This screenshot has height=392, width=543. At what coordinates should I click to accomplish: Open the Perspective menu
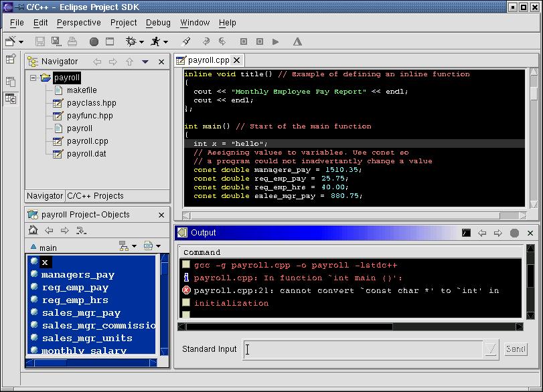click(78, 22)
